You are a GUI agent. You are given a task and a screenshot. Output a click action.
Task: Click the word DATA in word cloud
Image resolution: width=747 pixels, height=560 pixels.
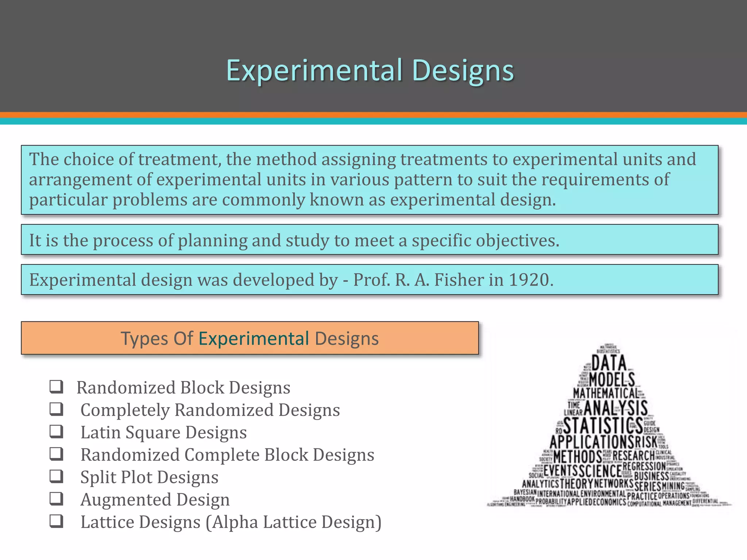[x=608, y=363]
